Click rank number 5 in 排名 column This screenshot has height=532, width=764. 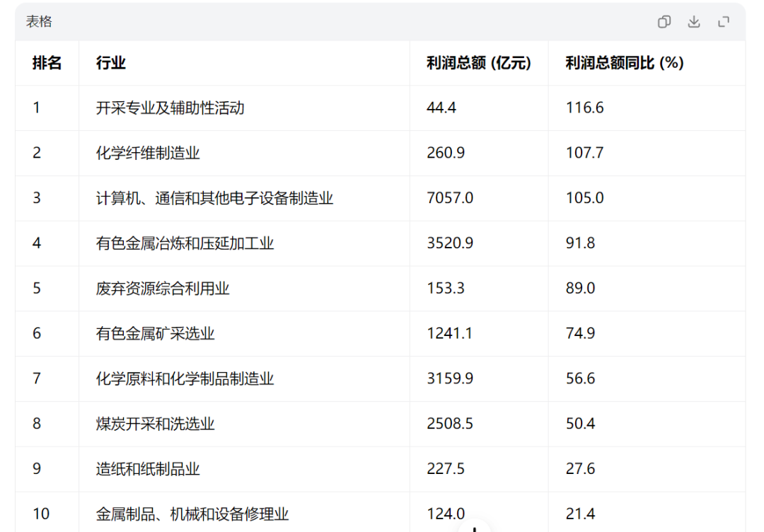37,289
